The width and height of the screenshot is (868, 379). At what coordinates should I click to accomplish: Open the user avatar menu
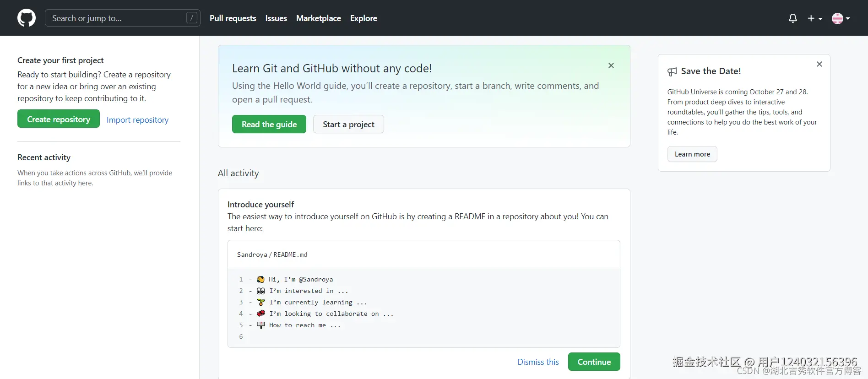tap(841, 18)
